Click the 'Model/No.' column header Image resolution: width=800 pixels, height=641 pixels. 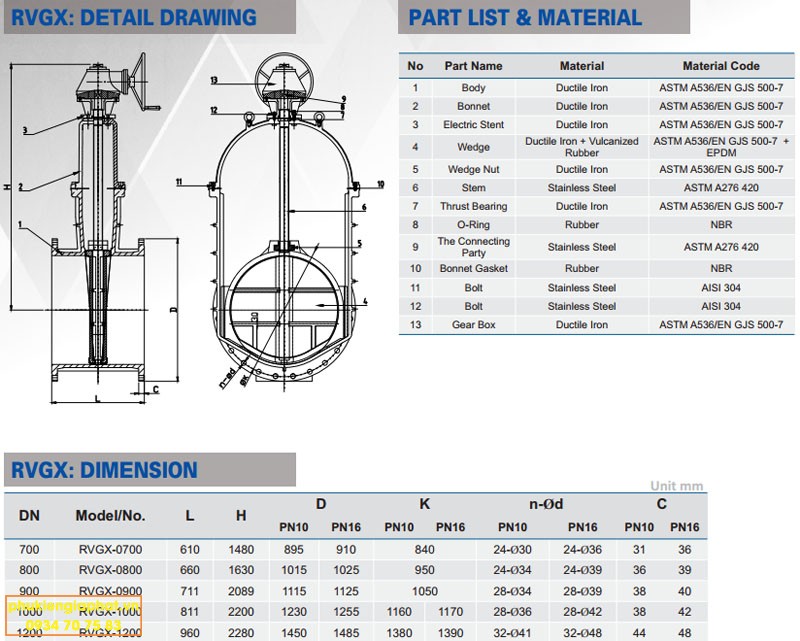click(x=110, y=515)
